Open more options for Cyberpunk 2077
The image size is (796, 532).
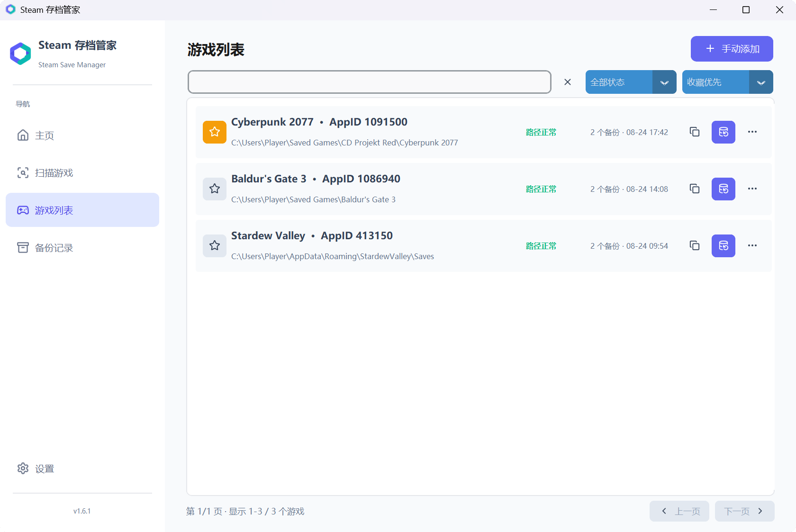pyautogui.click(x=752, y=132)
